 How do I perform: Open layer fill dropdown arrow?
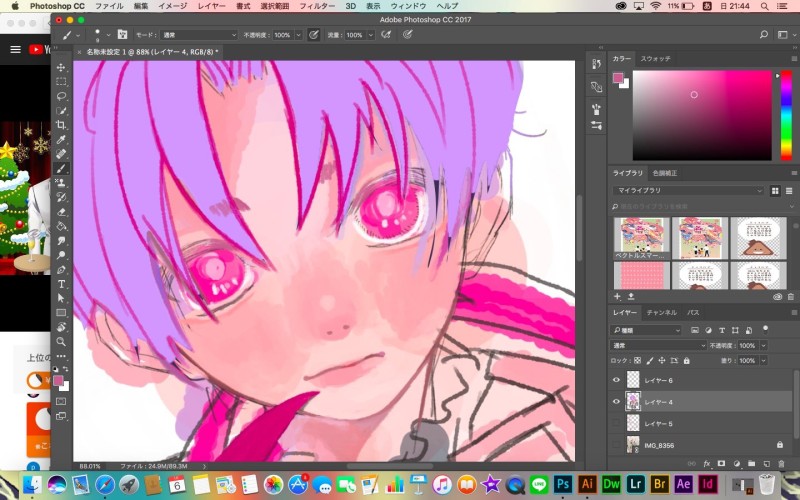(764, 361)
